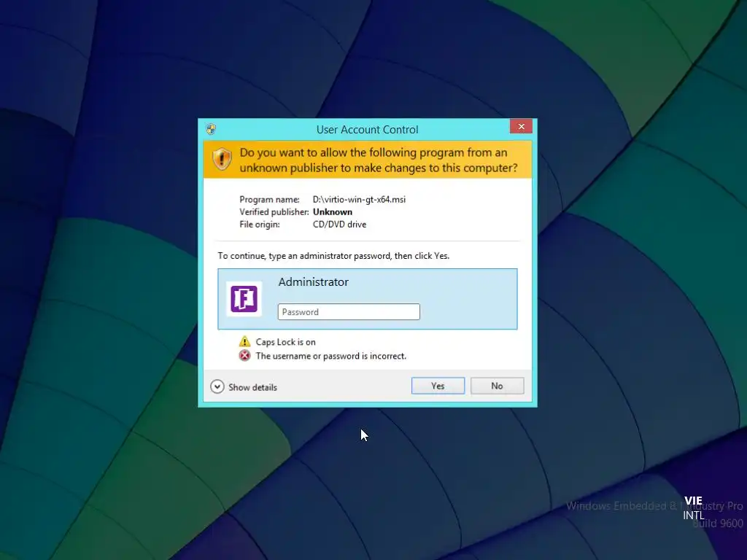Click the Yes button
747x560 pixels.
438,386
